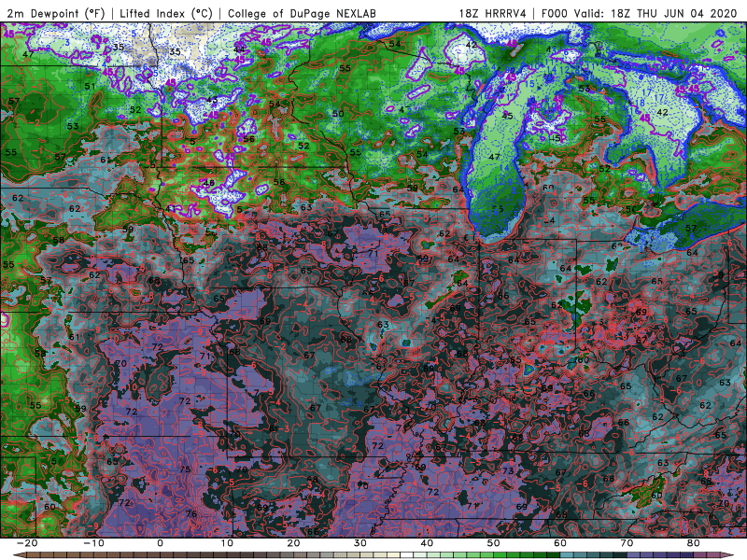This screenshot has height=560, width=747.
Task: Click the 'College of DuPage NEXLAB' label
Action: coord(302,13)
